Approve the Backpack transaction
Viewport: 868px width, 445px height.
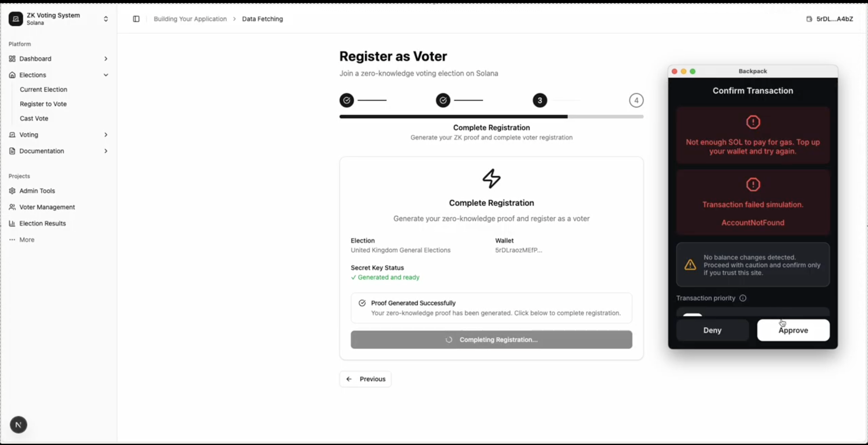tap(793, 331)
